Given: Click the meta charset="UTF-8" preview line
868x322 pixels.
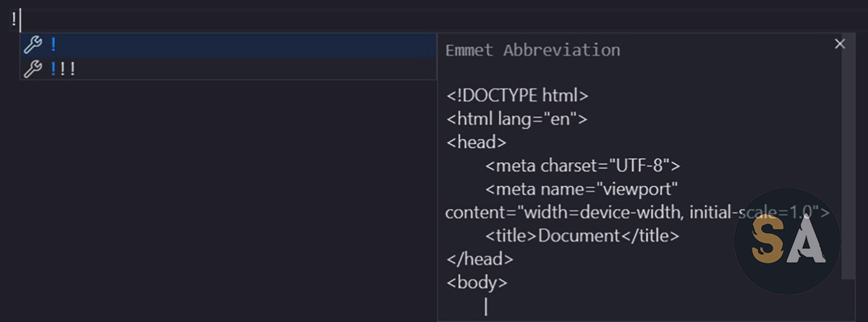Looking at the screenshot, I should point(583,166).
